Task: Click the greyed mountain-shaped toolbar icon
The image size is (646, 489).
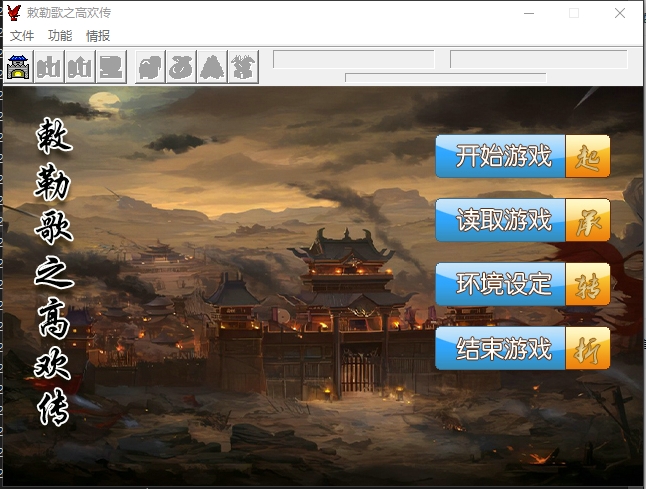Action: click(x=212, y=67)
